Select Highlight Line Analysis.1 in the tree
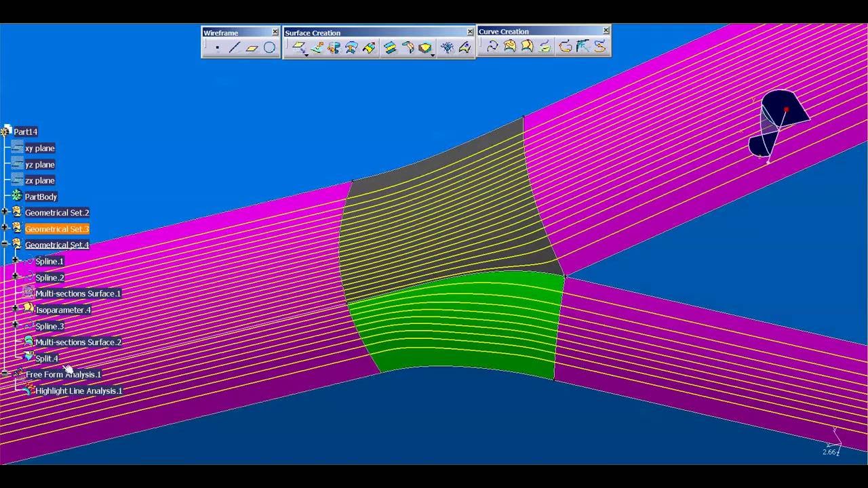868x488 pixels. [79, 390]
